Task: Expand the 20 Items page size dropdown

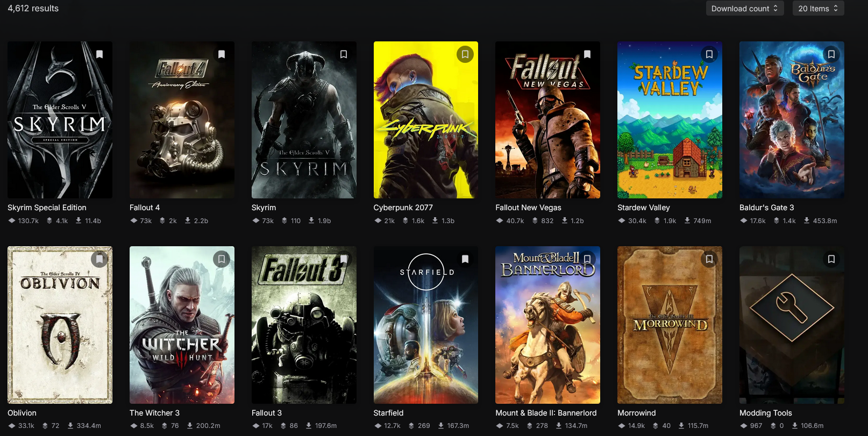Action: pyautogui.click(x=818, y=9)
